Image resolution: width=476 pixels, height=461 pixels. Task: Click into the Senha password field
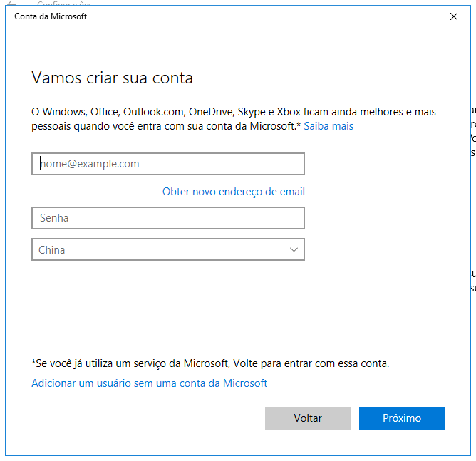coord(167,218)
